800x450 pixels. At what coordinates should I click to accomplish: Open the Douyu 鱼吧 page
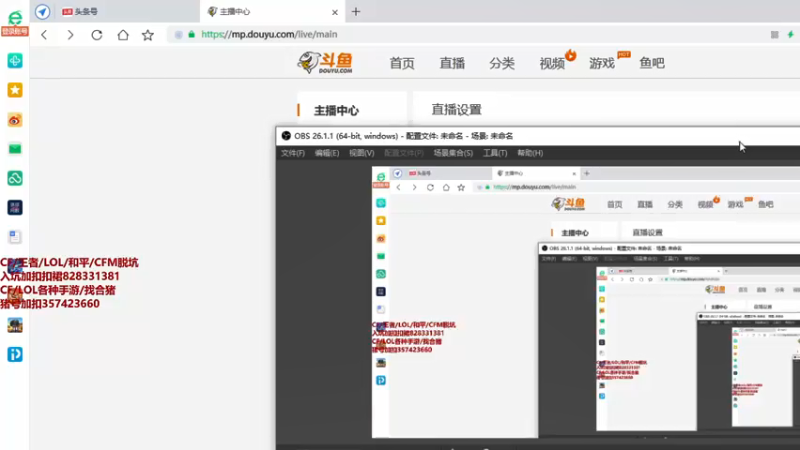click(x=652, y=63)
